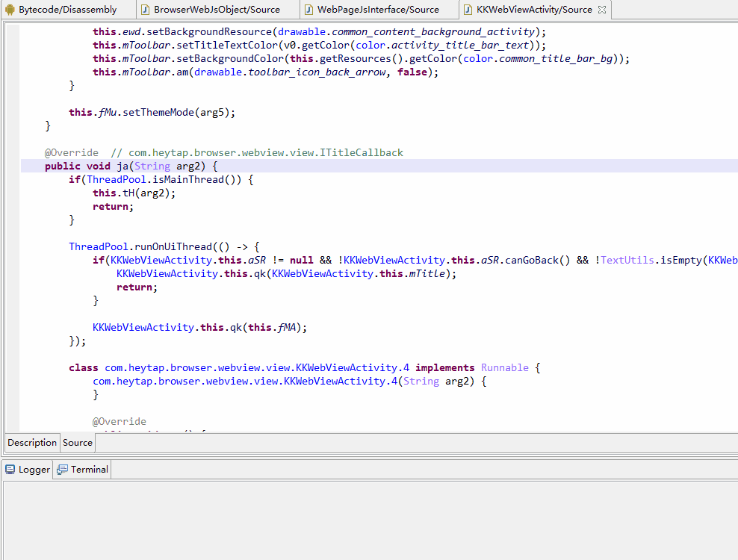Close the KKWebViewActivity/Source tab
The width and height of the screenshot is (738, 560).
[602, 10]
